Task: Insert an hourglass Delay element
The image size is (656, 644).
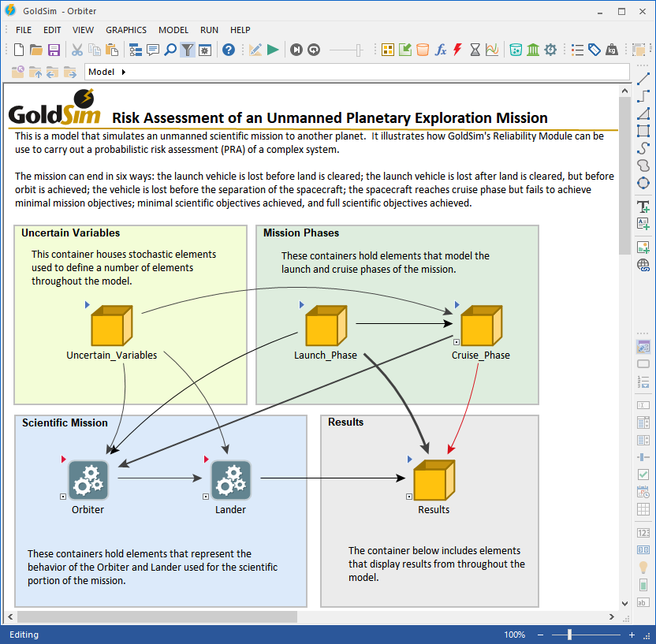Action: (475, 50)
